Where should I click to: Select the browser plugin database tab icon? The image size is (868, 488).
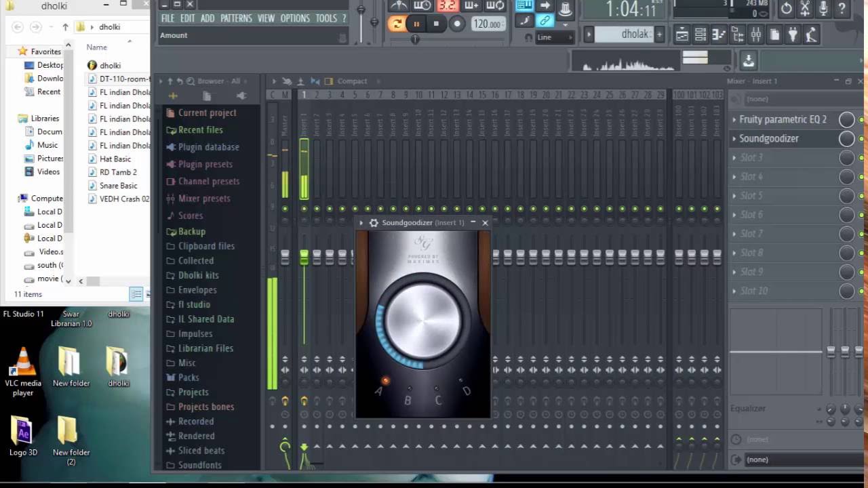click(x=241, y=96)
